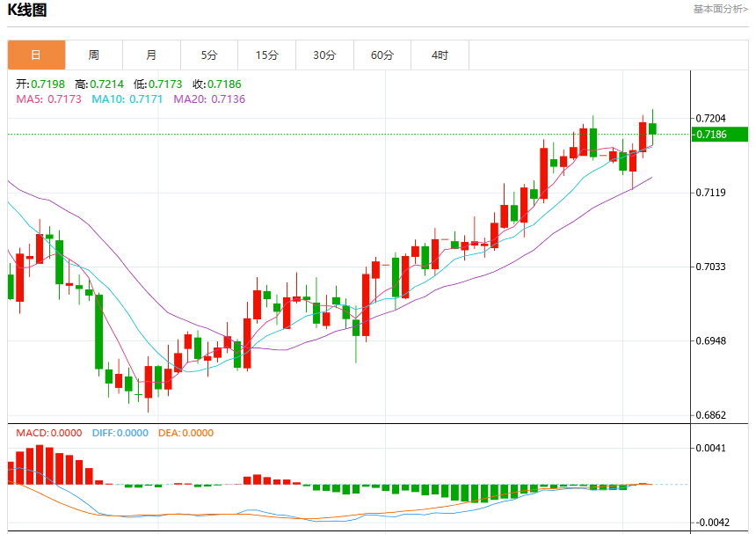Switch to the 月 monthly tab
The height and width of the screenshot is (534, 756).
[151, 55]
